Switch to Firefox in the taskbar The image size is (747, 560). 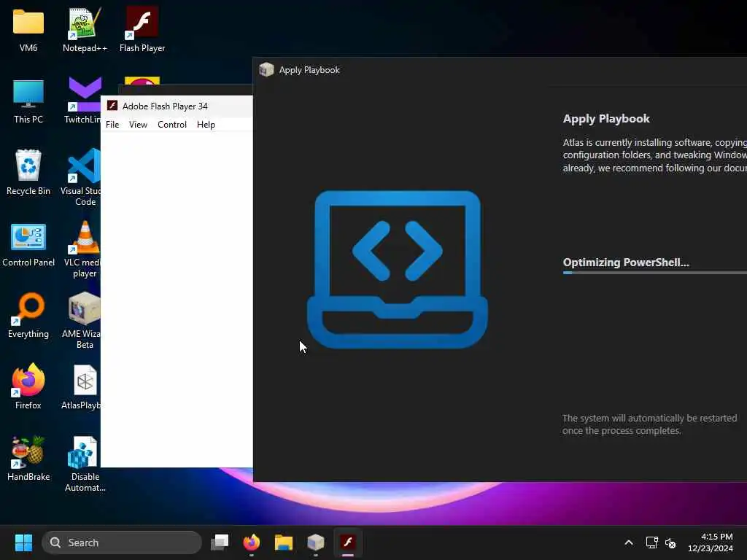click(x=252, y=542)
